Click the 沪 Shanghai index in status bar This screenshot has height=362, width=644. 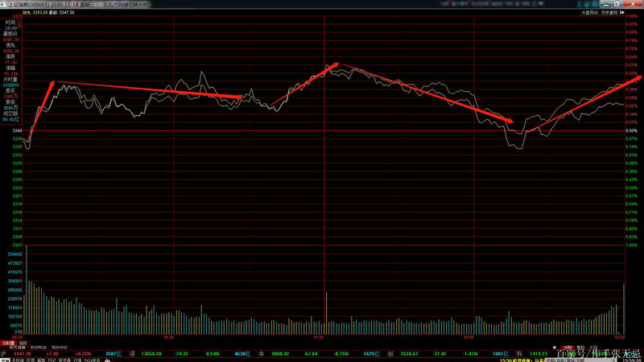(x=5, y=352)
